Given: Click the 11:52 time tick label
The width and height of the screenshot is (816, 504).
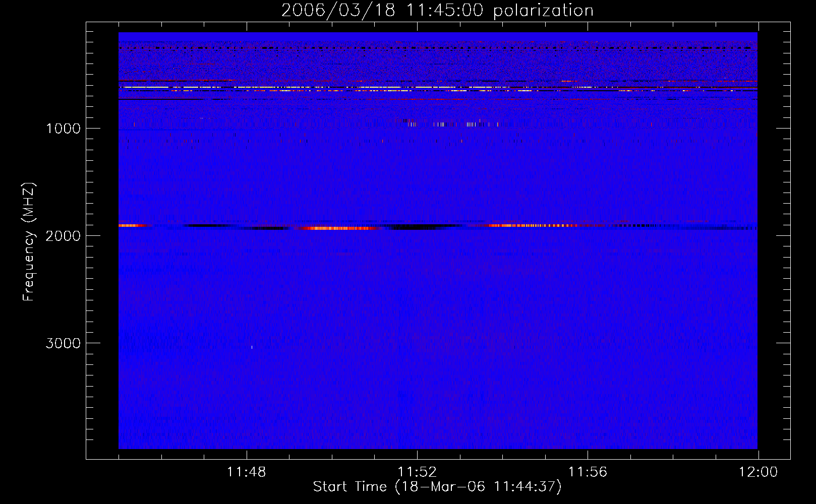Looking at the screenshot, I should tap(417, 472).
